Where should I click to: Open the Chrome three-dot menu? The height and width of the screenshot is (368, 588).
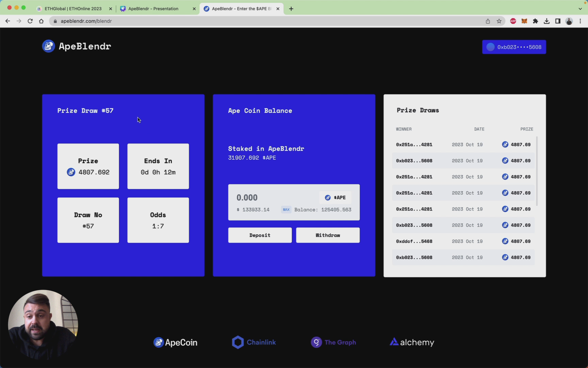tap(580, 21)
